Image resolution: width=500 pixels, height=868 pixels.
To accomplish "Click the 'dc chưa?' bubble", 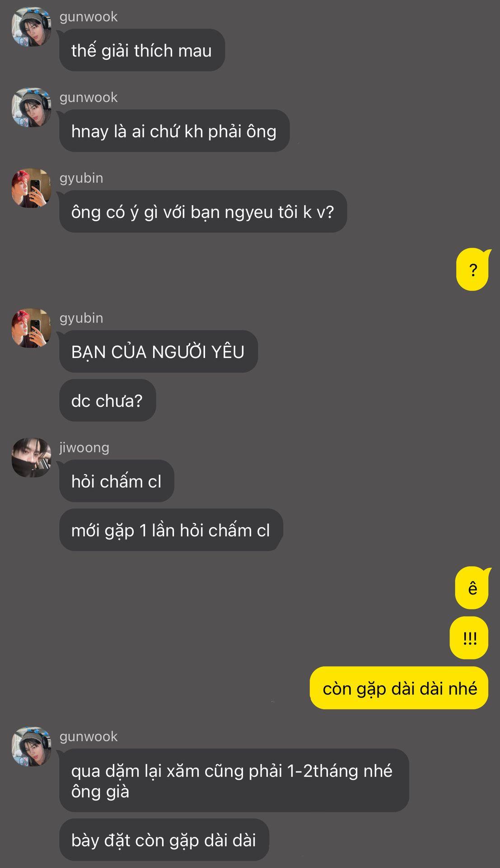I will [x=107, y=400].
